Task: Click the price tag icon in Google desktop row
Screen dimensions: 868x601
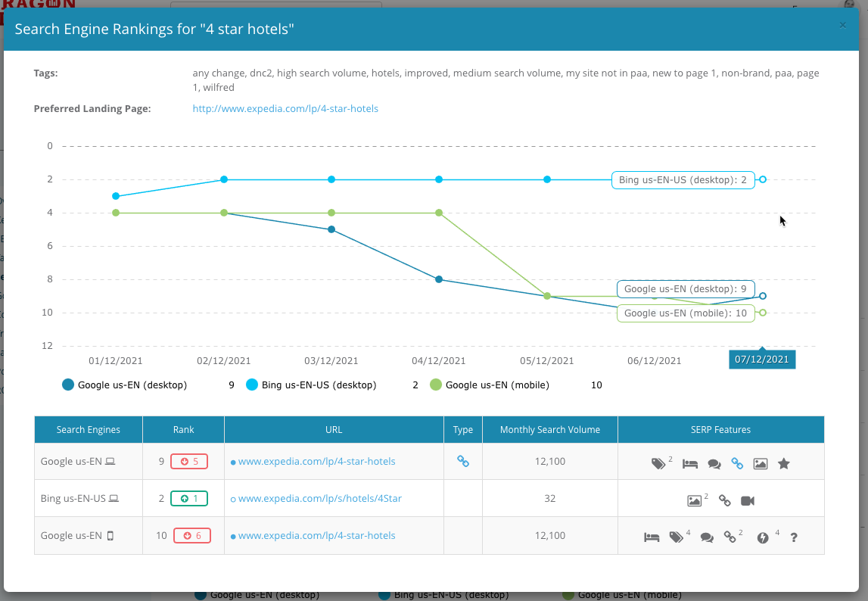Action: tap(658, 463)
